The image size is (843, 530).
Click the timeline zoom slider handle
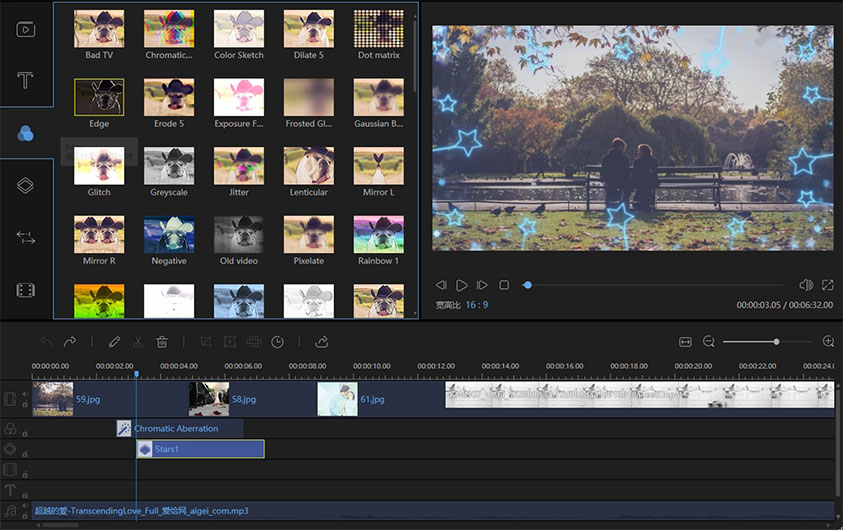[776, 342]
